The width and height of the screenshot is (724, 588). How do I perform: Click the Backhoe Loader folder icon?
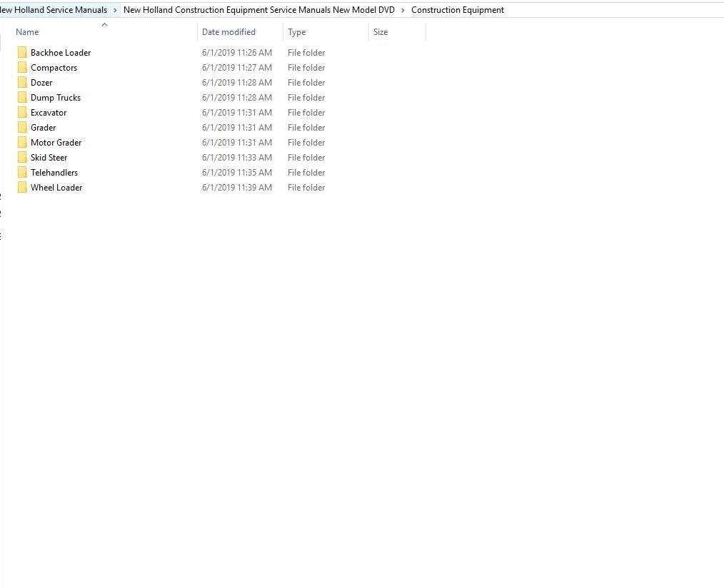pyautogui.click(x=22, y=53)
